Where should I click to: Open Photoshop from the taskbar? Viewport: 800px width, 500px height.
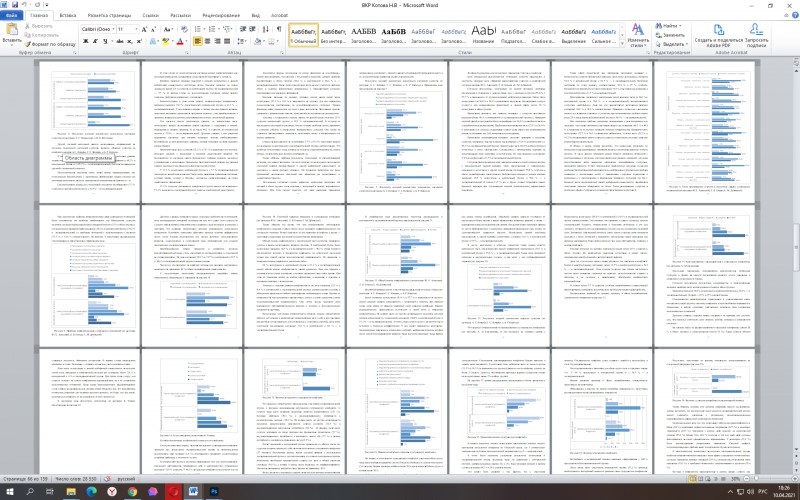[214, 492]
